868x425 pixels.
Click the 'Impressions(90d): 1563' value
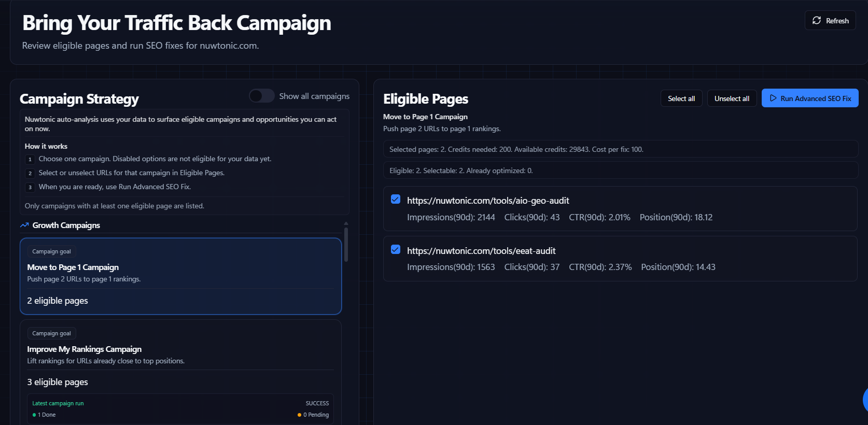(451, 267)
